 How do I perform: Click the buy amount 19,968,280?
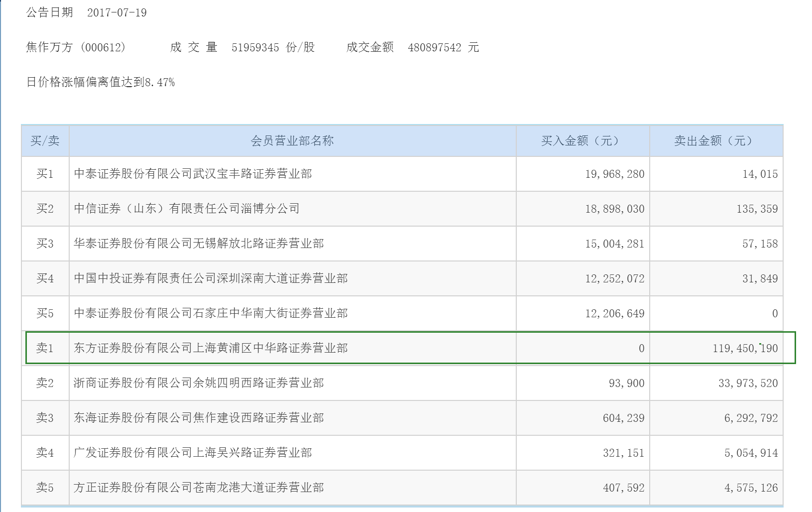615,174
